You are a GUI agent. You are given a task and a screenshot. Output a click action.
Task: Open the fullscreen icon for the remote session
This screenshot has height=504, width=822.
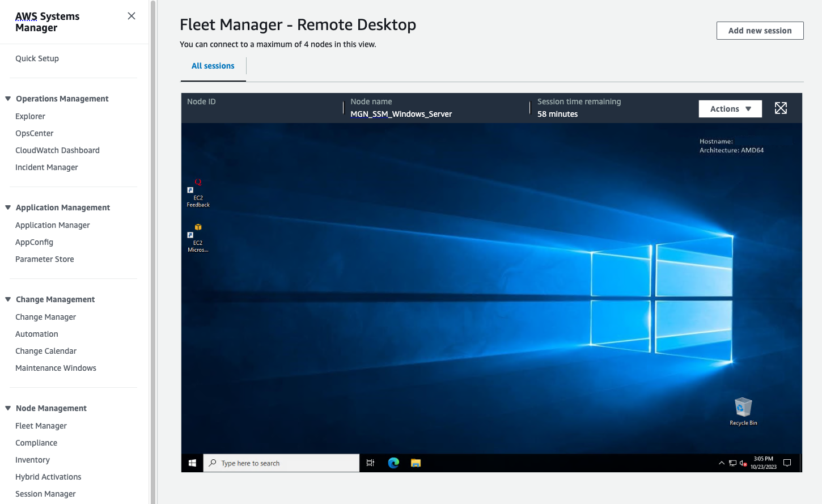(781, 108)
